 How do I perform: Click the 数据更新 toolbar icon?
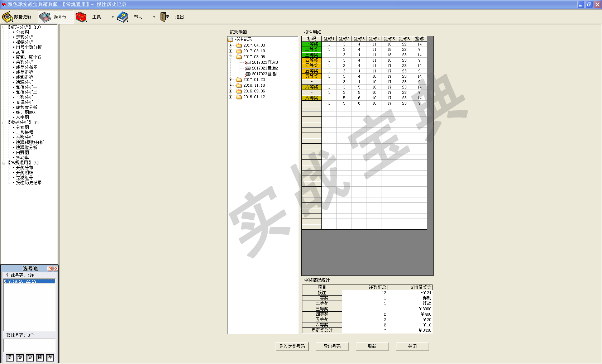[8, 17]
